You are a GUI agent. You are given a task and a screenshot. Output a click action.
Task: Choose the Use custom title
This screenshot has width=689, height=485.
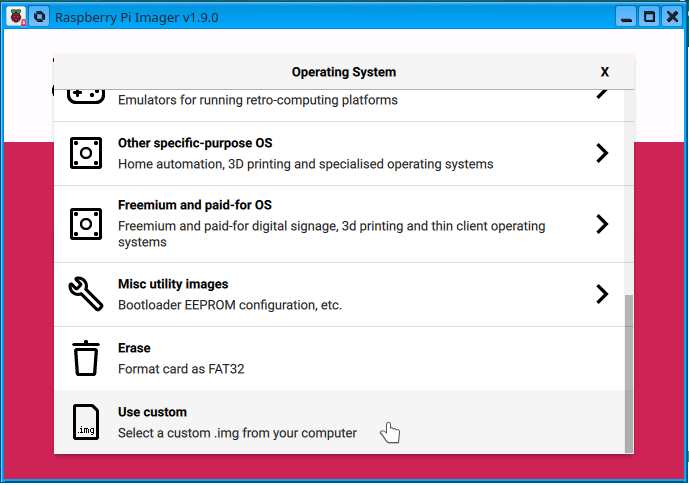point(152,412)
